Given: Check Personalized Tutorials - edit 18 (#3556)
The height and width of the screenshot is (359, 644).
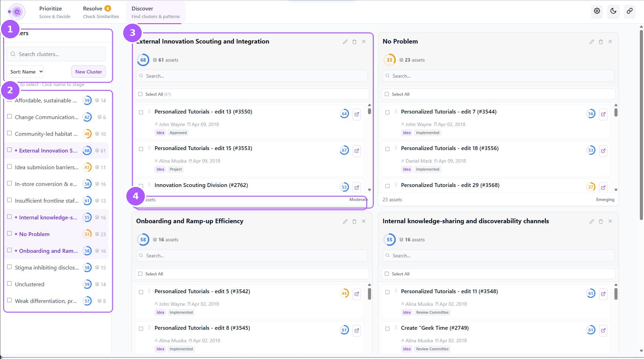Looking at the screenshot, I should [x=387, y=149].
